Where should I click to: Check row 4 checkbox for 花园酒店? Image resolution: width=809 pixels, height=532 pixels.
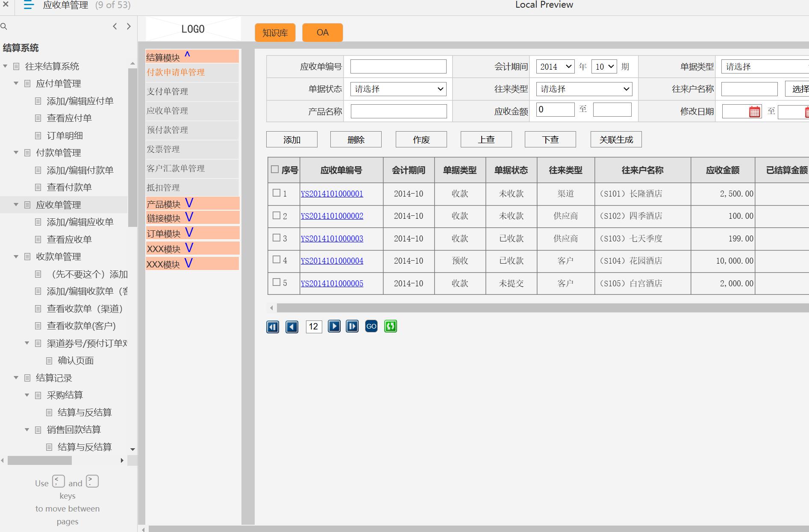277,260
